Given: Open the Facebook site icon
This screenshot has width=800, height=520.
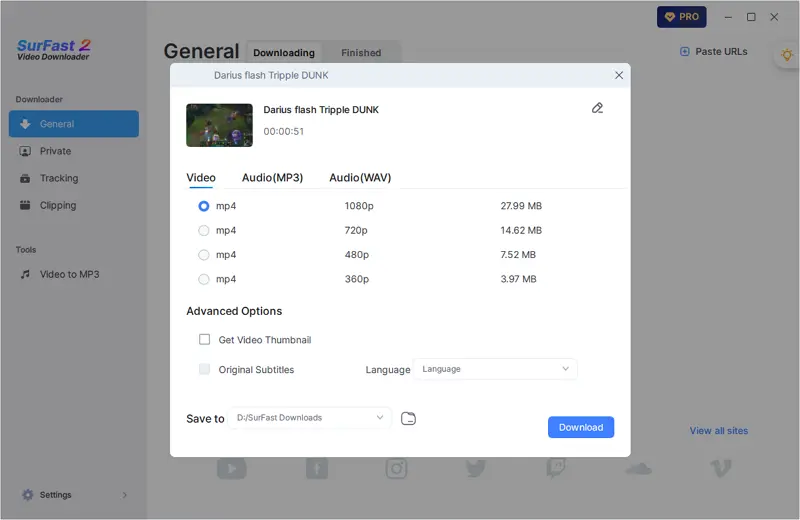Looking at the screenshot, I should pyautogui.click(x=317, y=468).
